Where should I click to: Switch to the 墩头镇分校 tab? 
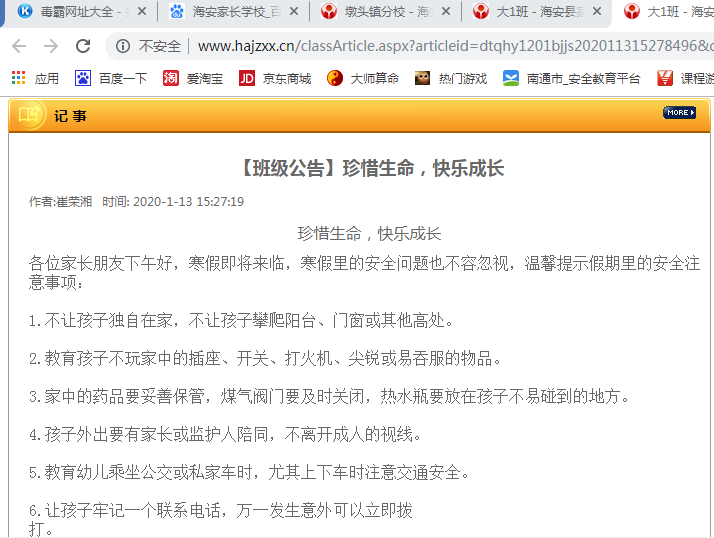(378, 13)
